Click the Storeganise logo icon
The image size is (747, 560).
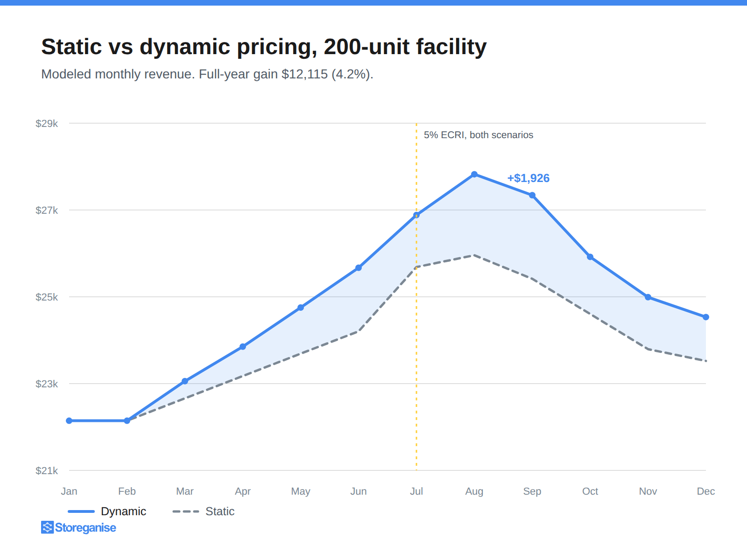pos(47,527)
